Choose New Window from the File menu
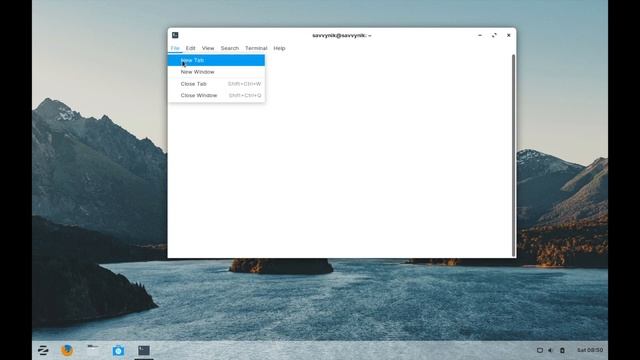The width and height of the screenshot is (640, 360). click(x=216, y=72)
